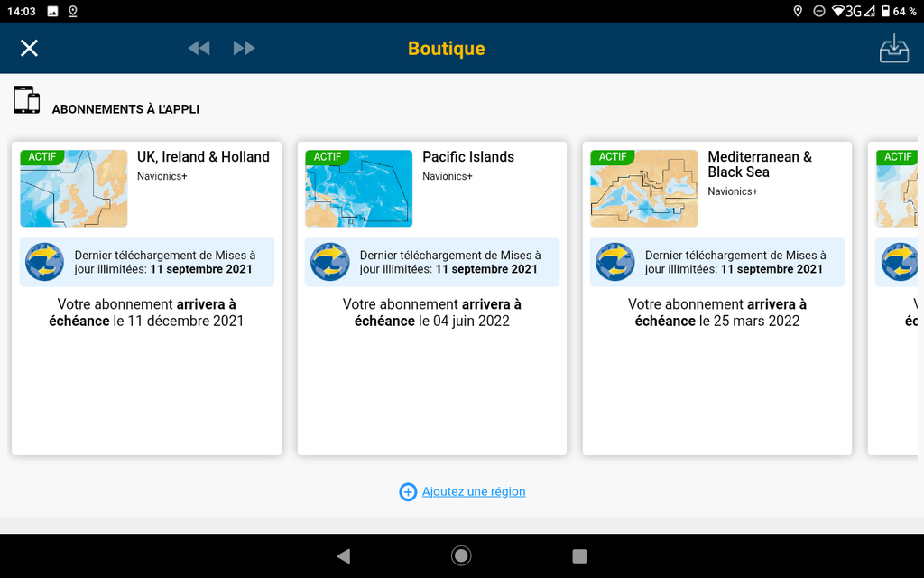Tap the Android recent apps button
The width and height of the screenshot is (924, 578).
pyautogui.click(x=579, y=555)
